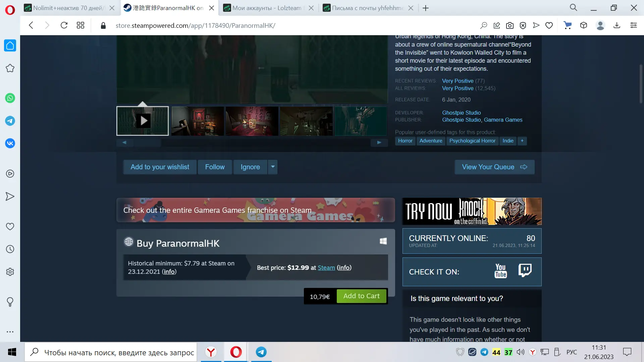Open the Steam best price link

[326, 268]
